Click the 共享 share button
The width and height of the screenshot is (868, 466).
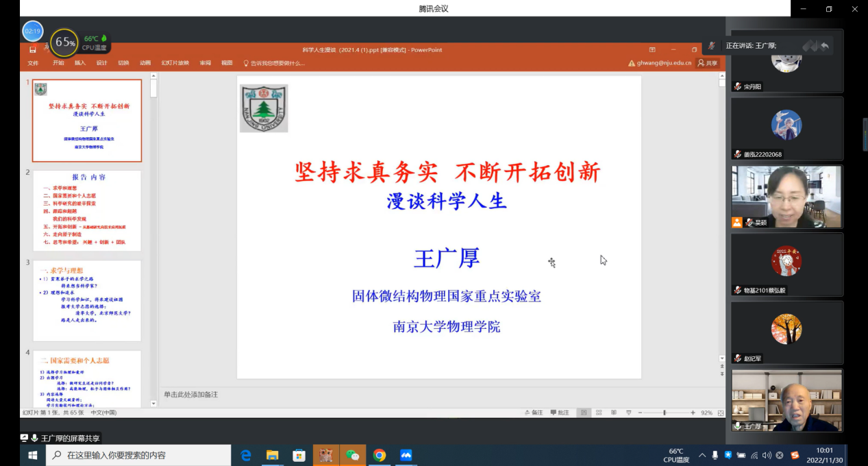click(x=708, y=63)
